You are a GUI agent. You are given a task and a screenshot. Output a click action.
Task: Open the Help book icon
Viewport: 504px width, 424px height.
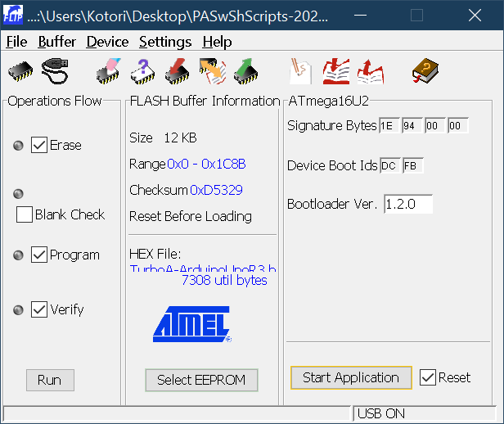pos(425,71)
